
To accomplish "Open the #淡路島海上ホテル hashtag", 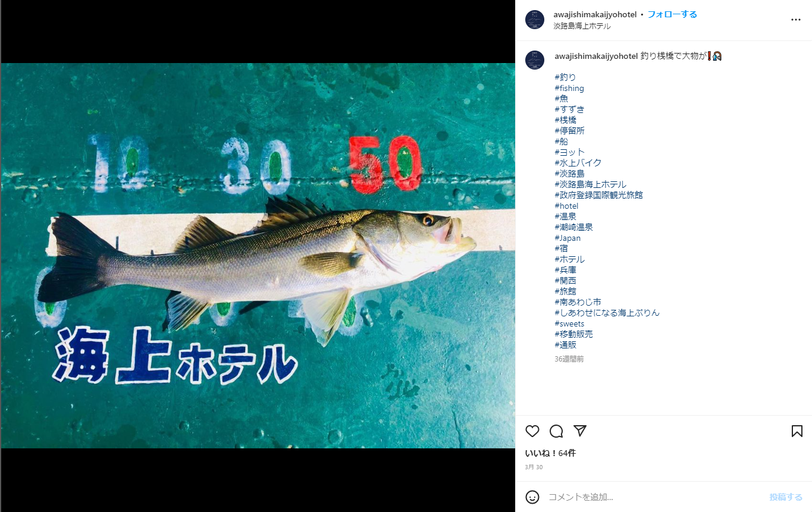I will click(590, 184).
